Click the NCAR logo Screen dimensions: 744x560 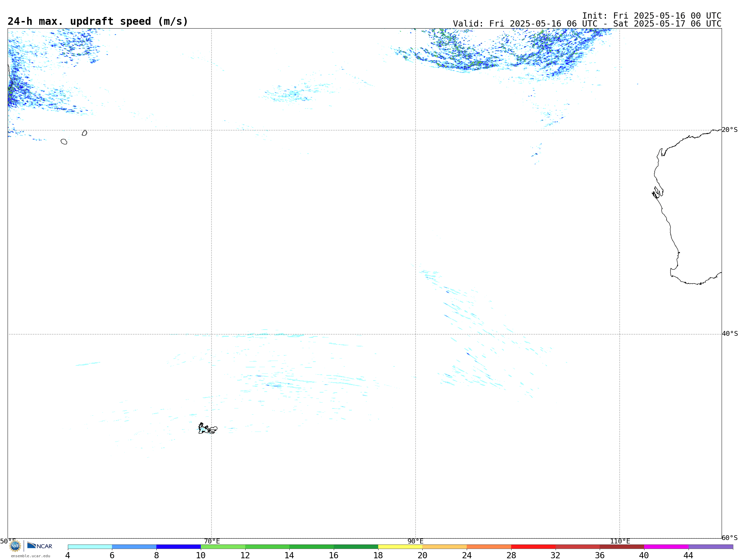pyautogui.click(x=40, y=546)
